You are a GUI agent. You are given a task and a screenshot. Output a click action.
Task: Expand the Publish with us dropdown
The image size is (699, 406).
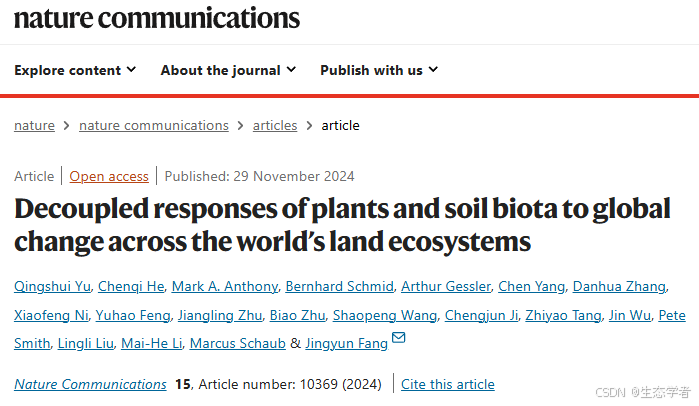click(379, 70)
